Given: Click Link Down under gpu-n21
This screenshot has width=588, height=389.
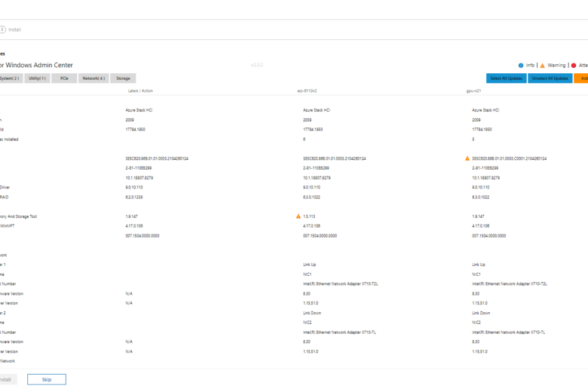Looking at the screenshot, I should [x=481, y=313].
